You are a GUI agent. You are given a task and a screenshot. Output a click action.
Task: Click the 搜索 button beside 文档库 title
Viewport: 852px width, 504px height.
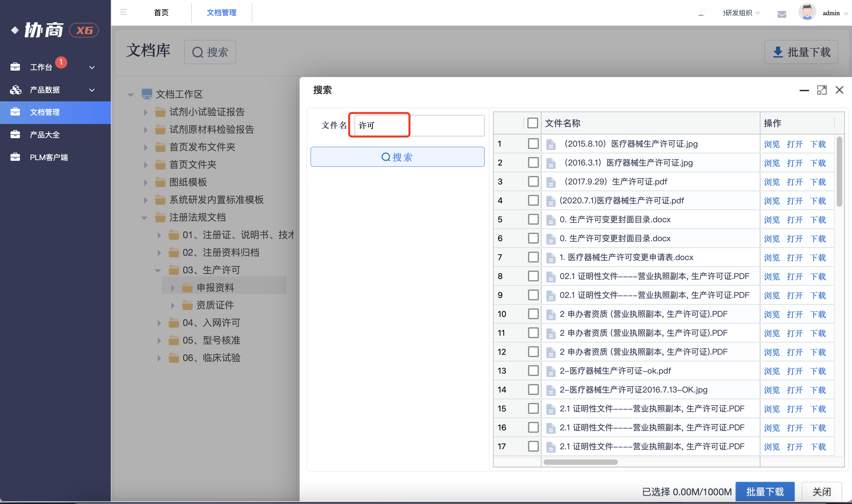[x=210, y=52]
